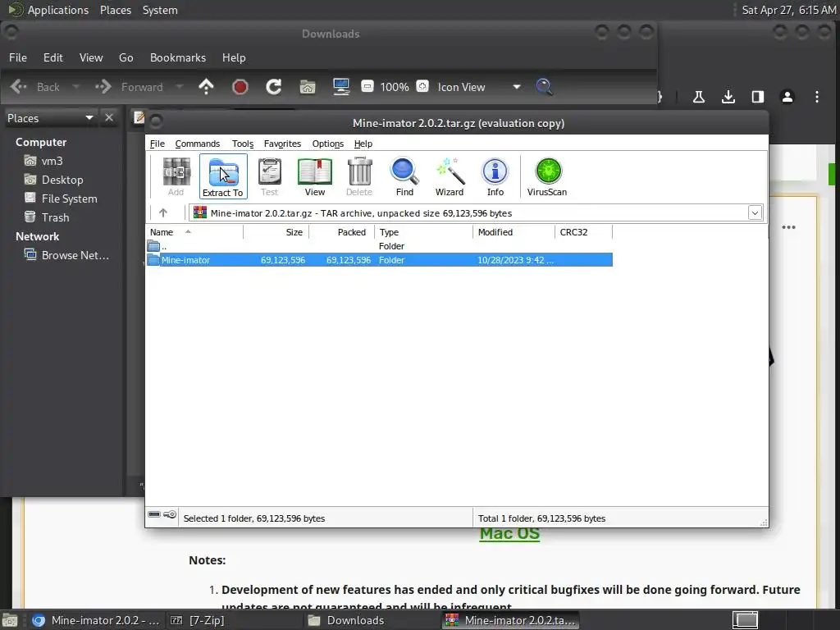This screenshot has width=840, height=630.
Task: Click the search magnifier in Downloads toolbar
Action: coord(545,87)
